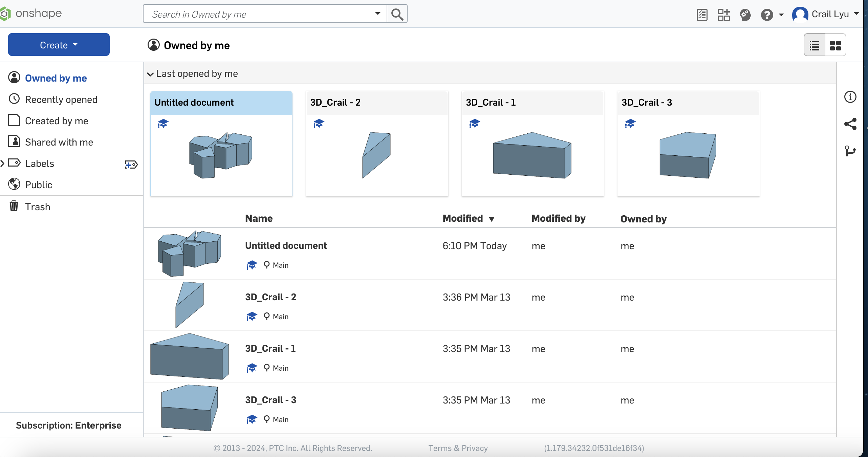This screenshot has width=868, height=457.
Task: Open the Help question mark menu
Action: [x=772, y=15]
